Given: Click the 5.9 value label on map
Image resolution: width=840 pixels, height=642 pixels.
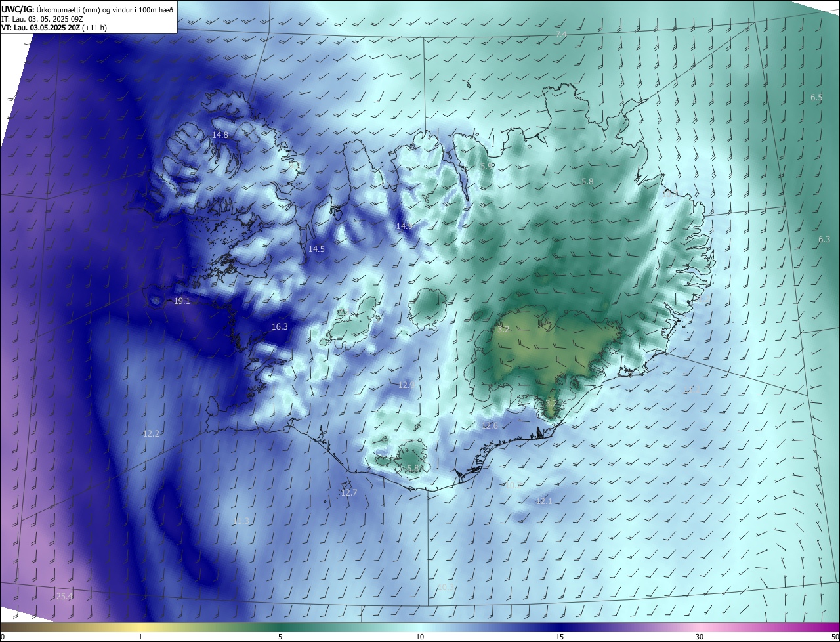Looking at the screenshot, I should point(487,167).
